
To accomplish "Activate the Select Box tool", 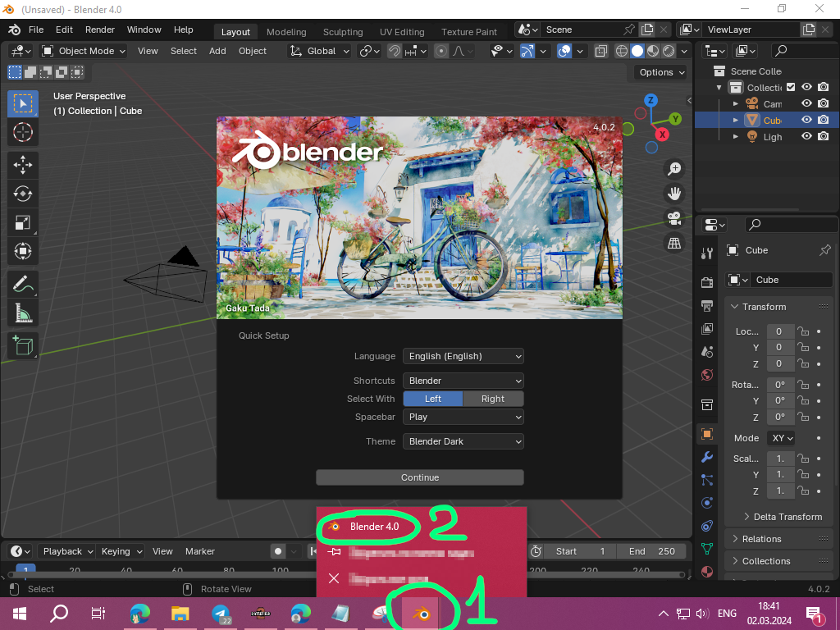I will click(22, 104).
